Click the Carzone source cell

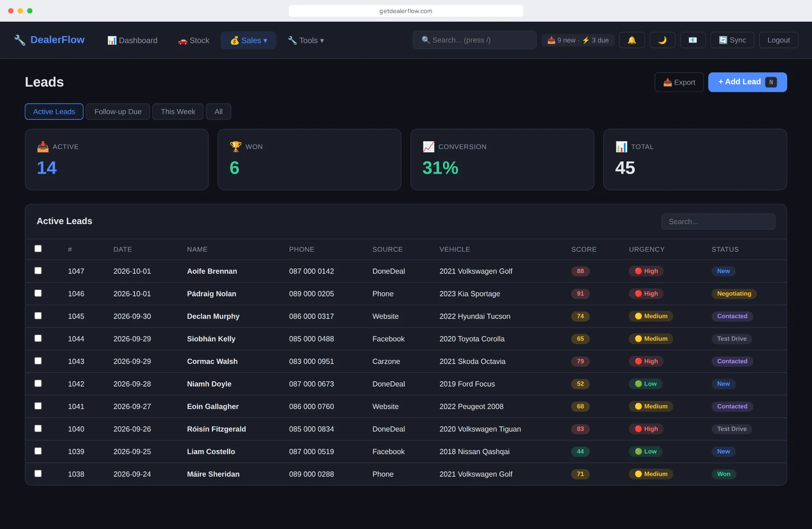point(386,361)
